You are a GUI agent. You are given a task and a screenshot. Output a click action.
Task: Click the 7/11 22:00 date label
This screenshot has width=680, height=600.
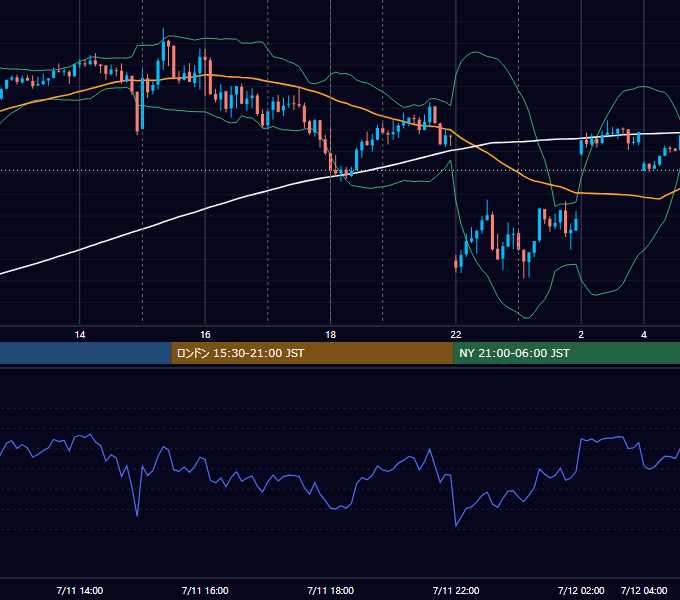tap(456, 591)
